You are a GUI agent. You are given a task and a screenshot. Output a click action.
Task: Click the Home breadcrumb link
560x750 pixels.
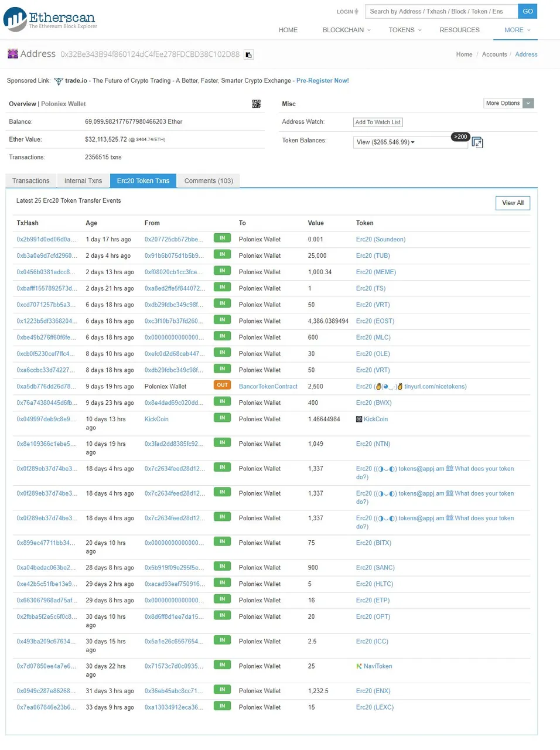coord(464,54)
